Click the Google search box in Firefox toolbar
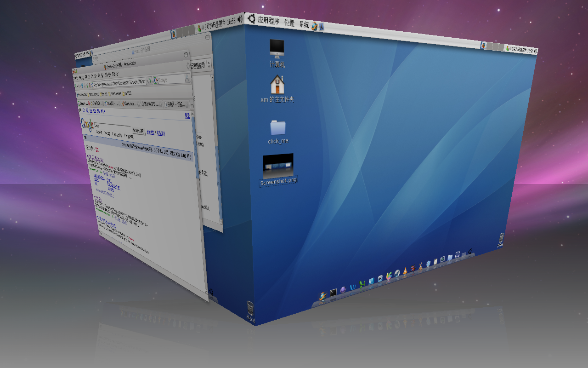Image resolution: width=588 pixels, height=368 pixels. [x=172, y=80]
